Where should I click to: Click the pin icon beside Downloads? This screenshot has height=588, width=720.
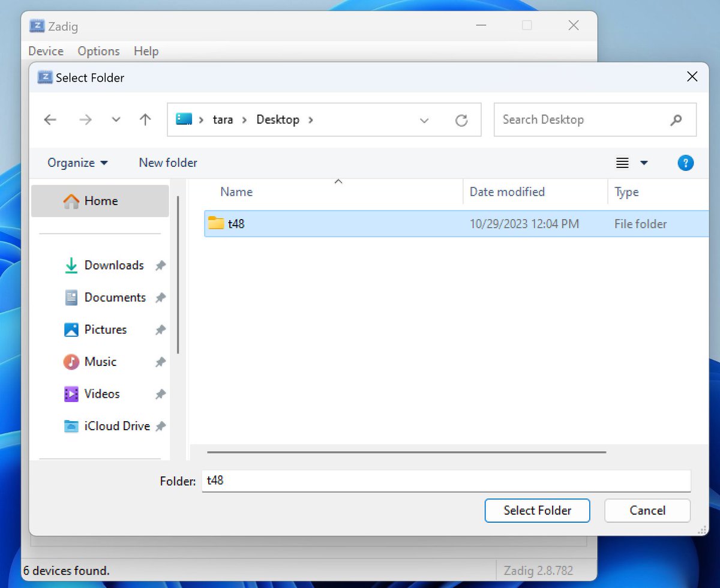(160, 266)
